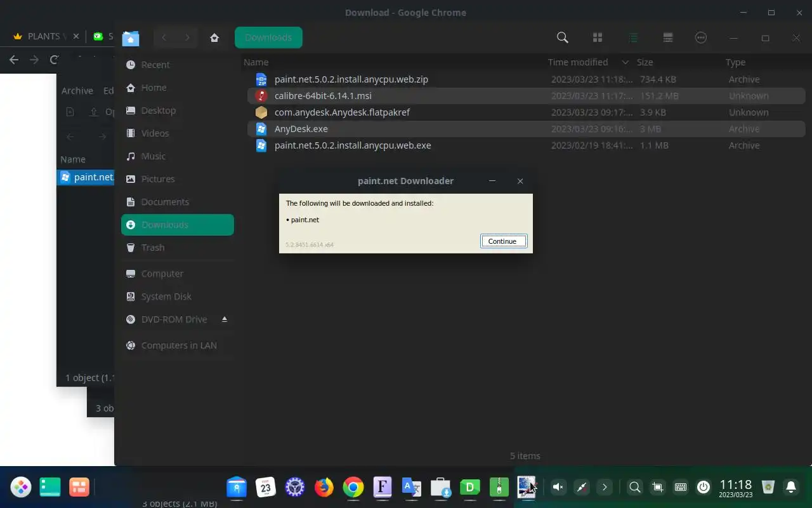
Task: Switch file manager to list view
Action: click(x=632, y=37)
